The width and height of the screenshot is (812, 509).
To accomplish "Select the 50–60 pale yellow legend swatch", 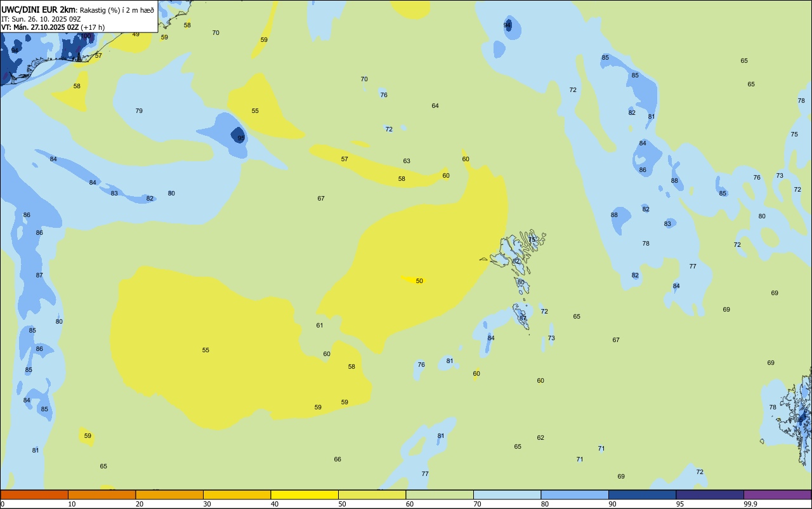I will click(372, 494).
